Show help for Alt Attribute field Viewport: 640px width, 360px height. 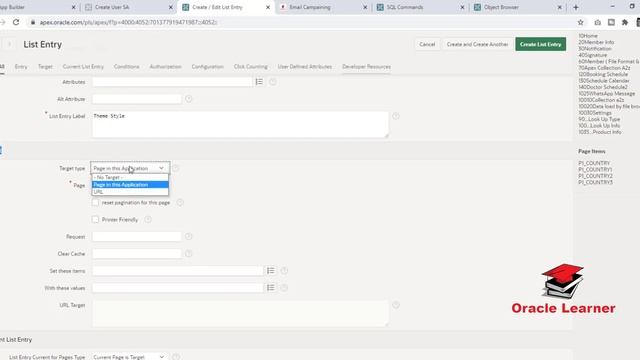pyautogui.click(x=189, y=99)
